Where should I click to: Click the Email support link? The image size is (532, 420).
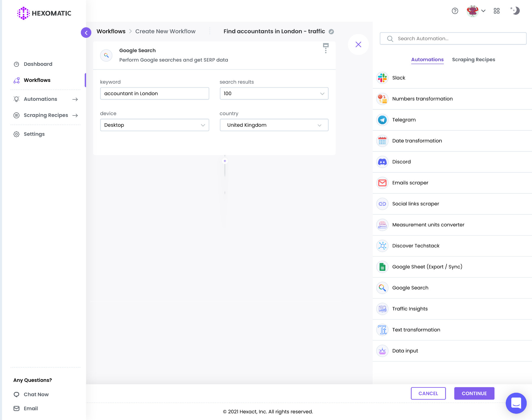pos(31,408)
